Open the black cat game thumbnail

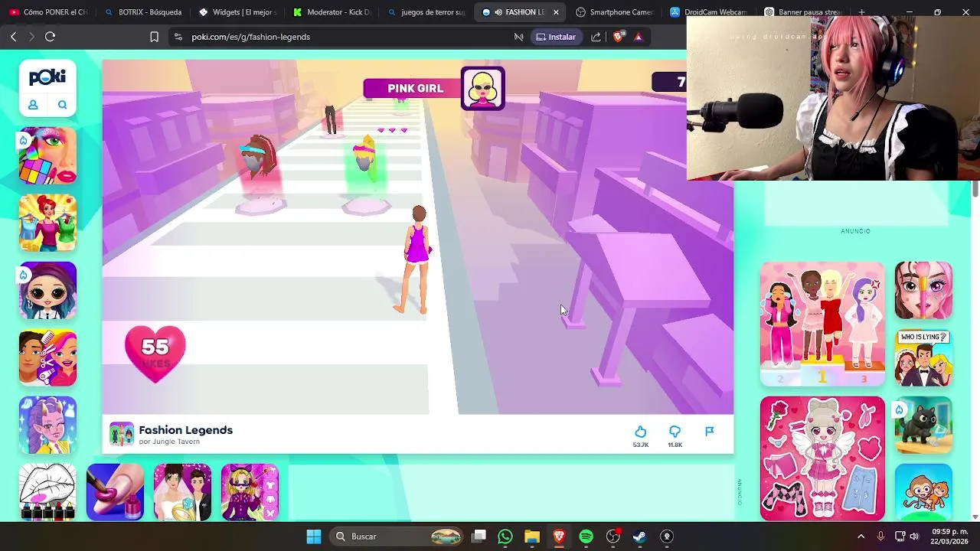[923, 425]
